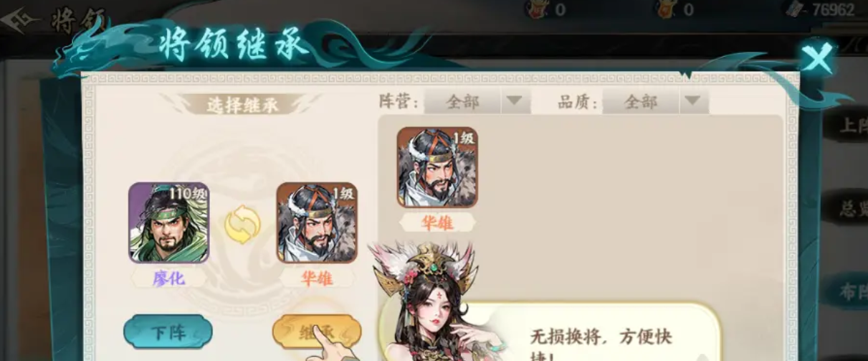Select 华雄 in the general list panel
The image size is (868, 361).
(x=437, y=168)
